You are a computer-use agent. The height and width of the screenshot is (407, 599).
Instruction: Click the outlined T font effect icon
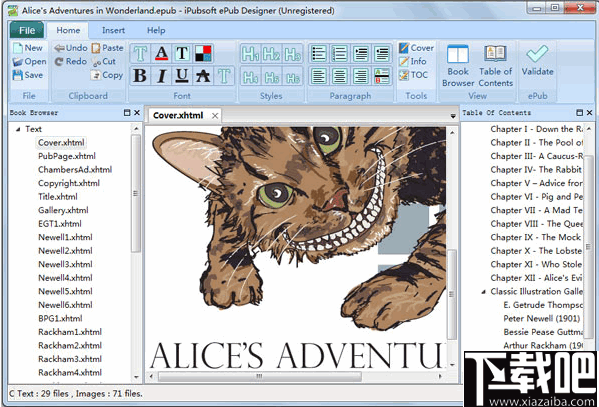[x=224, y=76]
